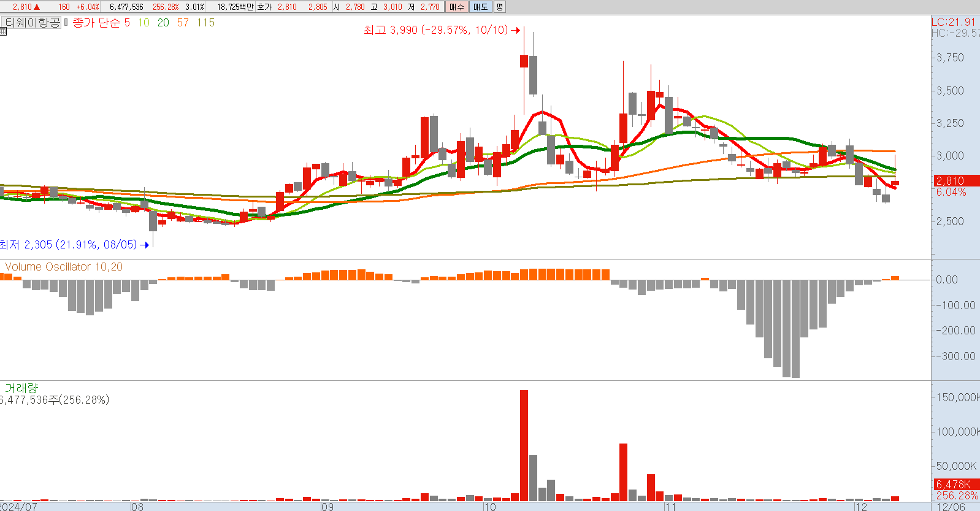Click the volume value 6,477,536 in top bar
Viewport: 980px width, 511px height.
126,7
